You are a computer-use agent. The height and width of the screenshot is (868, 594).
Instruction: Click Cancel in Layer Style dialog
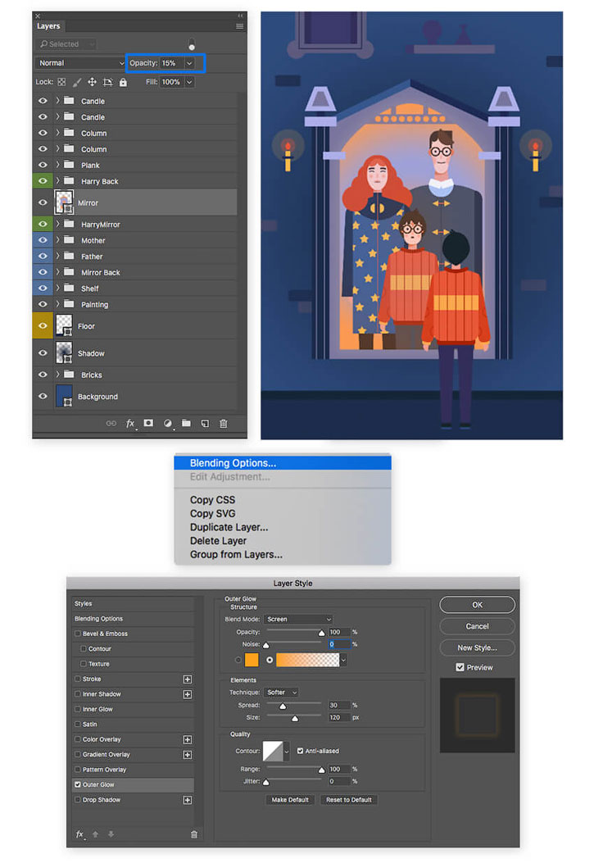(477, 627)
